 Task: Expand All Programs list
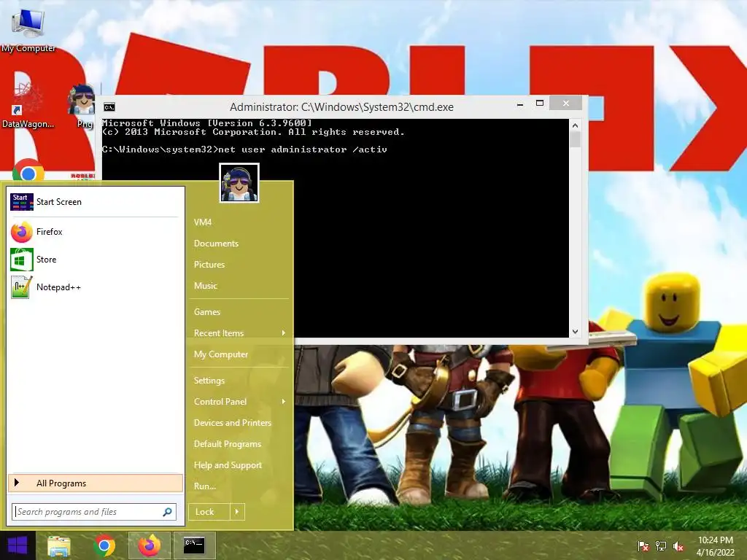coord(96,483)
